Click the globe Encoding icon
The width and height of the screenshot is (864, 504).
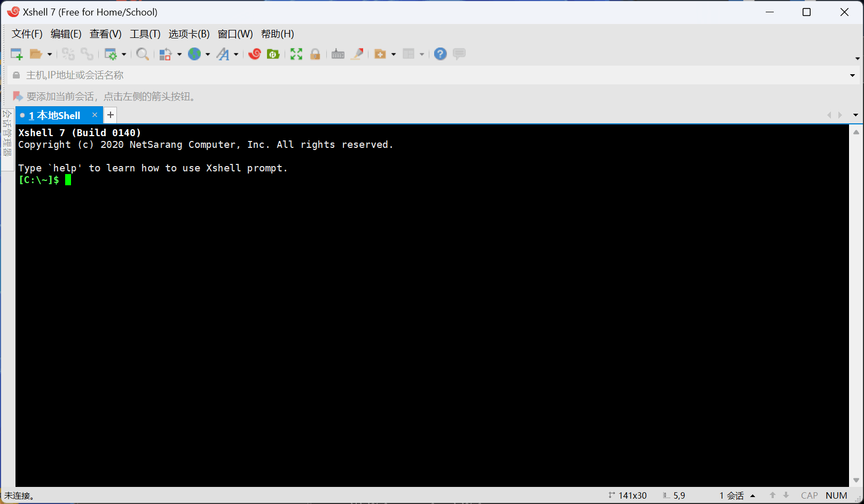(x=194, y=54)
